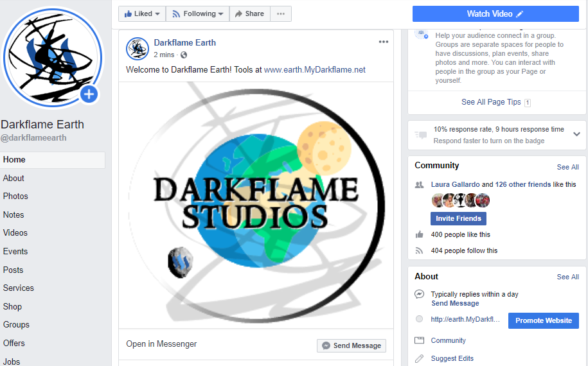Open the Community category link
Image resolution: width=588 pixels, height=366 pixels.
click(448, 340)
